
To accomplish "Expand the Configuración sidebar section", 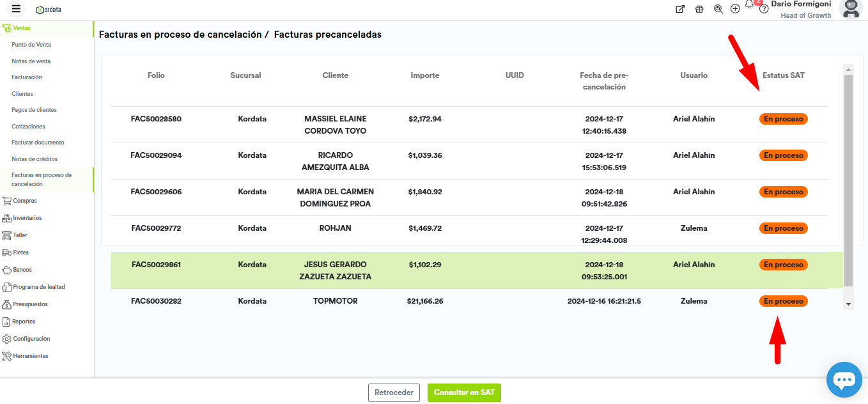I will tap(31, 339).
